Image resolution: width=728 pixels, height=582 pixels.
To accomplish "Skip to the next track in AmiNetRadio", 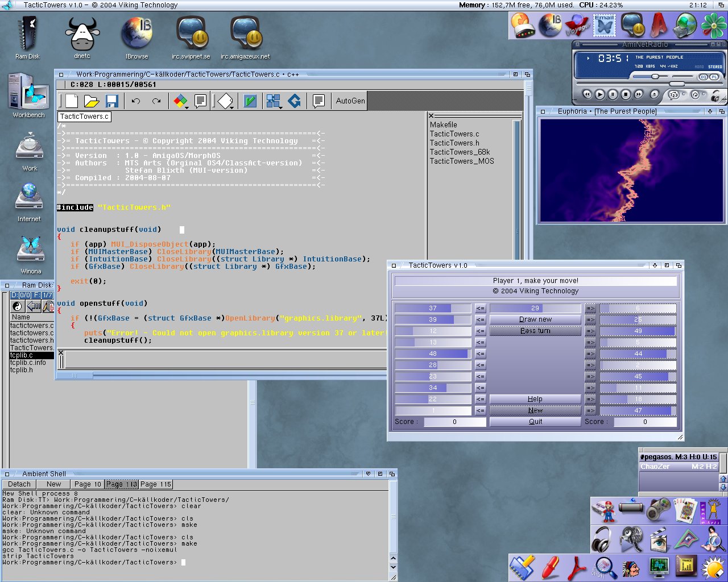I will point(639,95).
